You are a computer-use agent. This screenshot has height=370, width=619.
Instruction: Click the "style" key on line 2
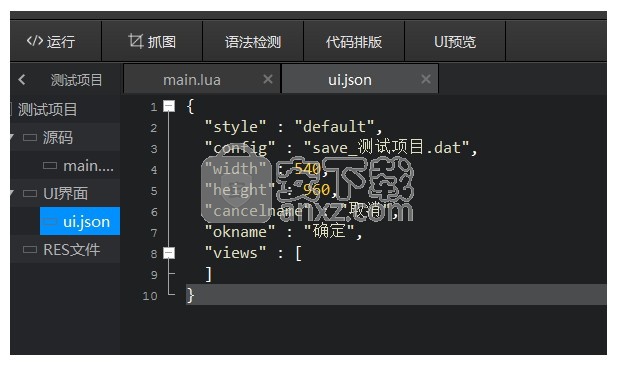coord(235,127)
